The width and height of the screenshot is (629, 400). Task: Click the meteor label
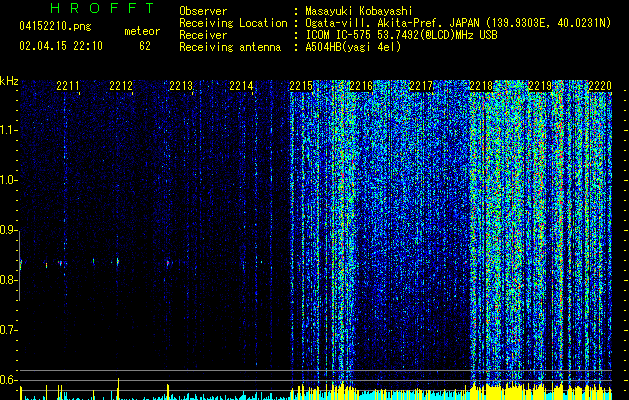pyautogui.click(x=142, y=31)
